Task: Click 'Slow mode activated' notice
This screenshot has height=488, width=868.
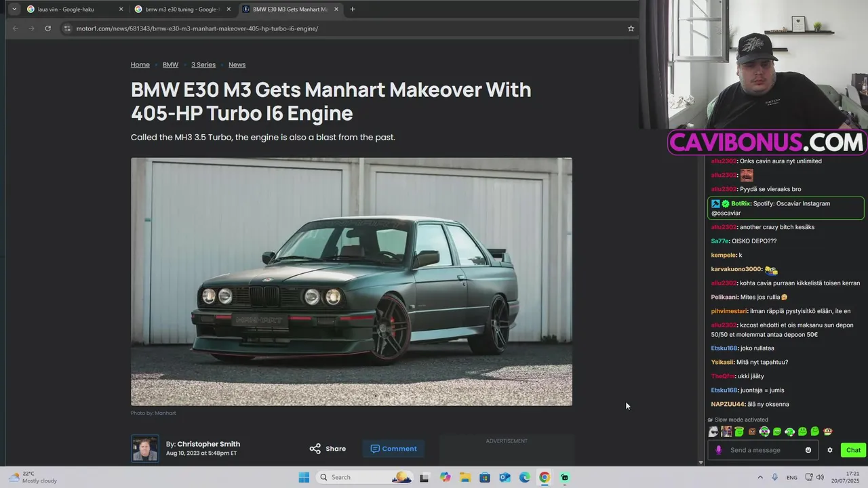Action: coord(741,420)
